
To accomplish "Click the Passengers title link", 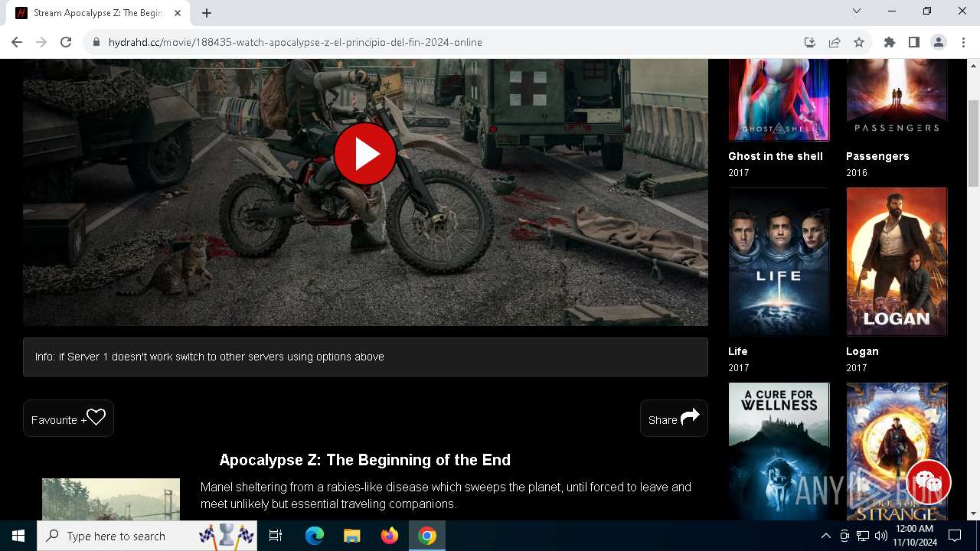I will pyautogui.click(x=877, y=156).
